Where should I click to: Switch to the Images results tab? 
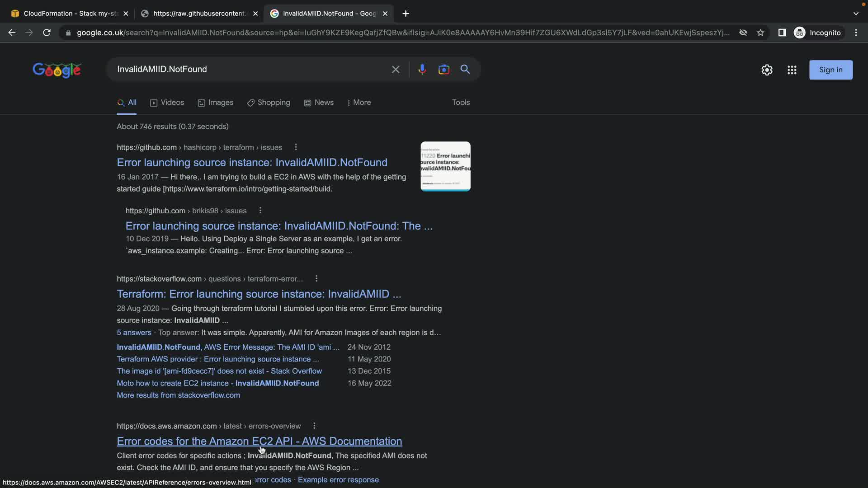pyautogui.click(x=216, y=103)
